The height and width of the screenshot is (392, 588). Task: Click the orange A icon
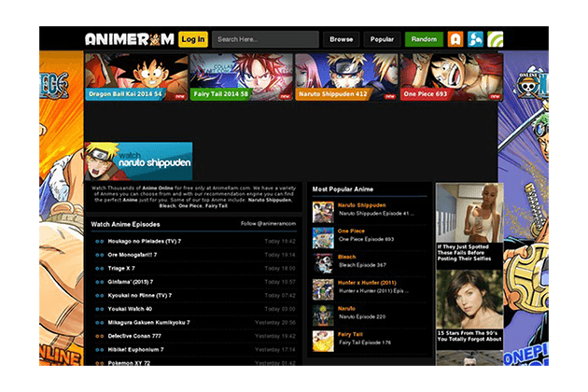click(455, 39)
